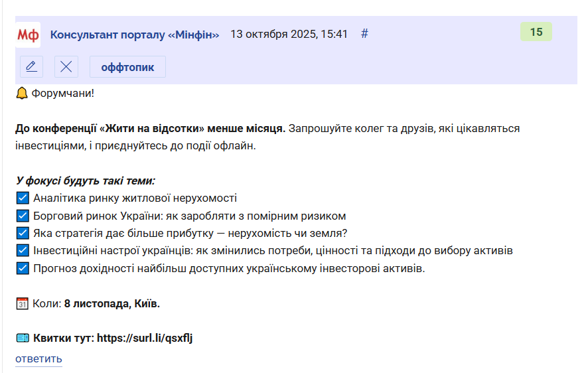Click the bell emoji before Форумчани
The width and height of the screenshot is (588, 373).
point(22,93)
